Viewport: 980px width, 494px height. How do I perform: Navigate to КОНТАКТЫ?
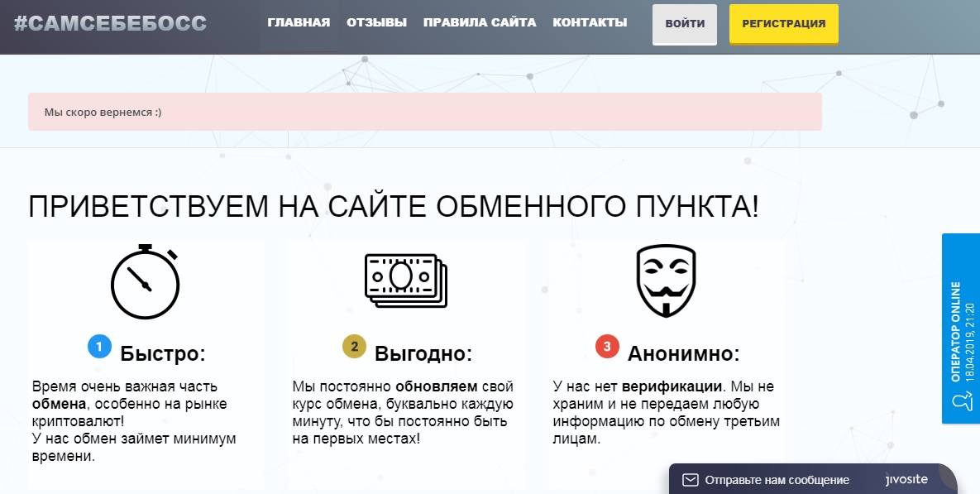pos(589,23)
